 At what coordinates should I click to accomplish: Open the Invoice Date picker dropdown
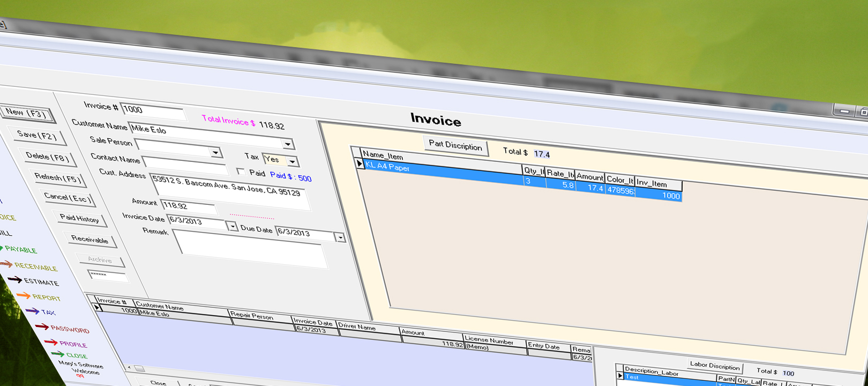233,227
